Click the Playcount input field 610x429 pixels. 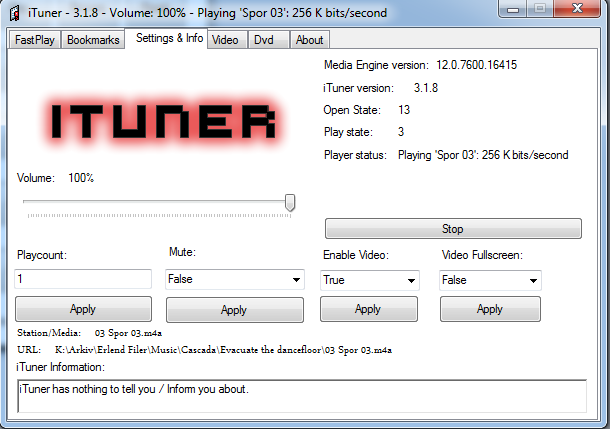click(83, 280)
